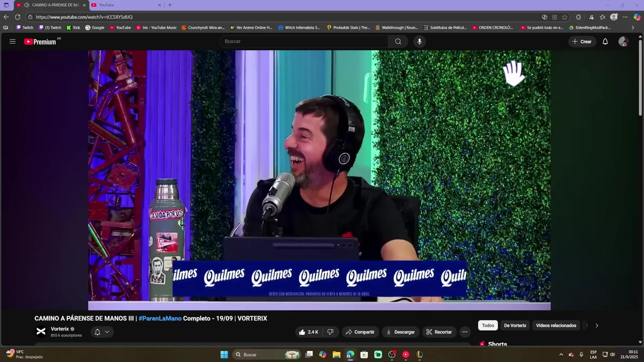This screenshot has height=362, width=644.
Task: Expand bookmarks bar overflow chevron
Action: click(632, 28)
